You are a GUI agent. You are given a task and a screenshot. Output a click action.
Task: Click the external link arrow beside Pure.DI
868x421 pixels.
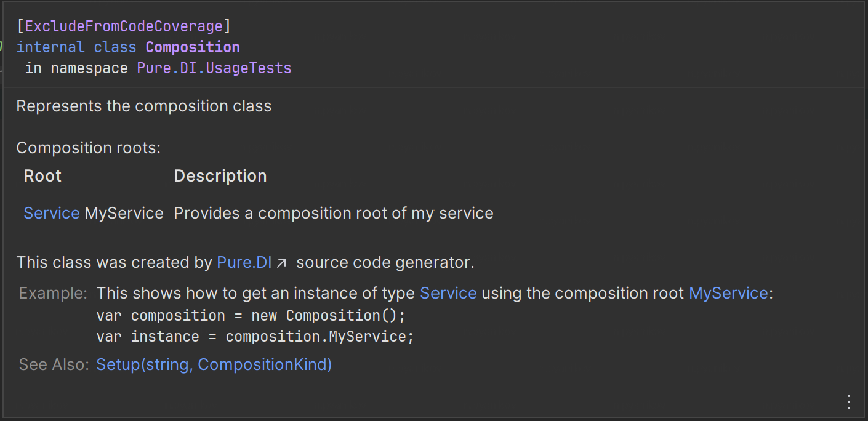pyautogui.click(x=282, y=263)
